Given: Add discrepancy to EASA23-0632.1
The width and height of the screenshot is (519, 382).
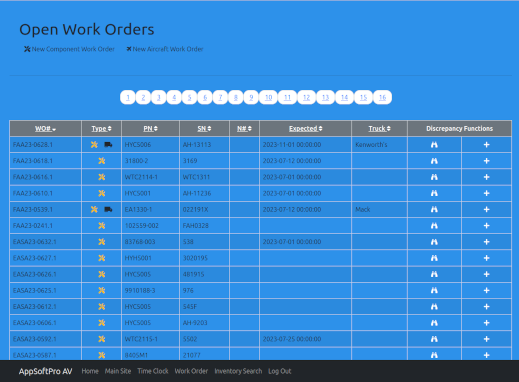Looking at the screenshot, I should pyautogui.click(x=486, y=242).
